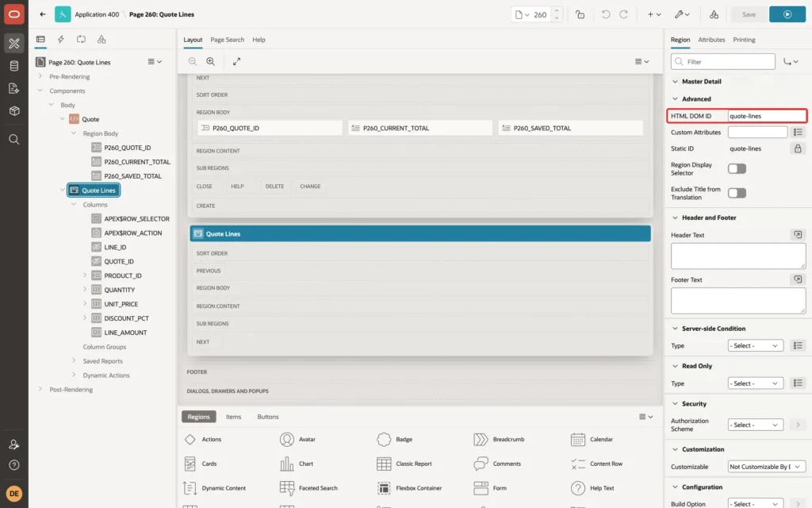This screenshot has width=812, height=508.
Task: Collapse the Header and Footer section
Action: (x=674, y=217)
